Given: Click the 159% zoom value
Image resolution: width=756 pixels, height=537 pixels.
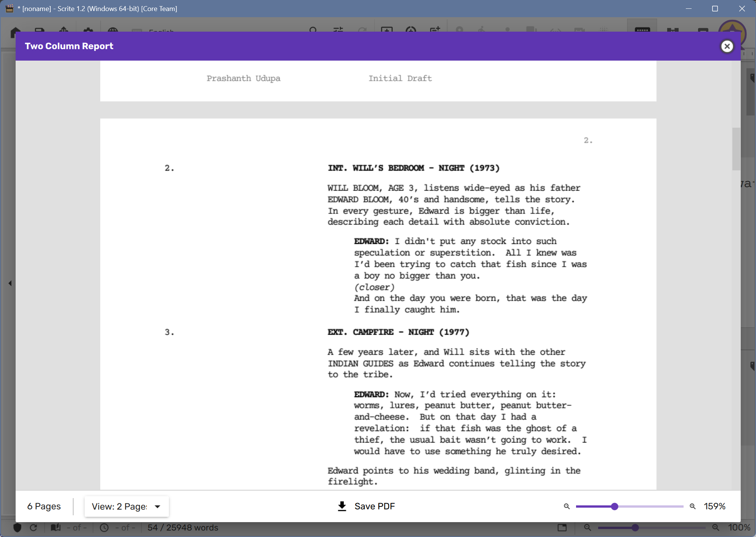Looking at the screenshot, I should coord(714,507).
